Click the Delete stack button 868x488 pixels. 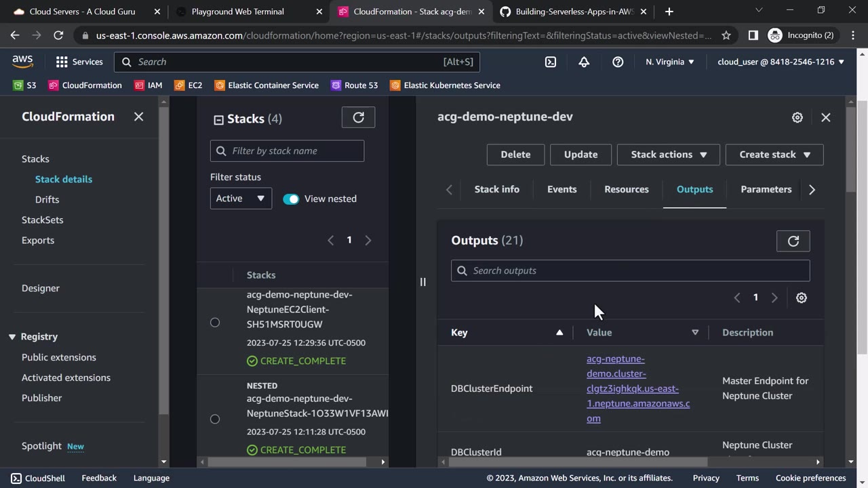(x=515, y=155)
